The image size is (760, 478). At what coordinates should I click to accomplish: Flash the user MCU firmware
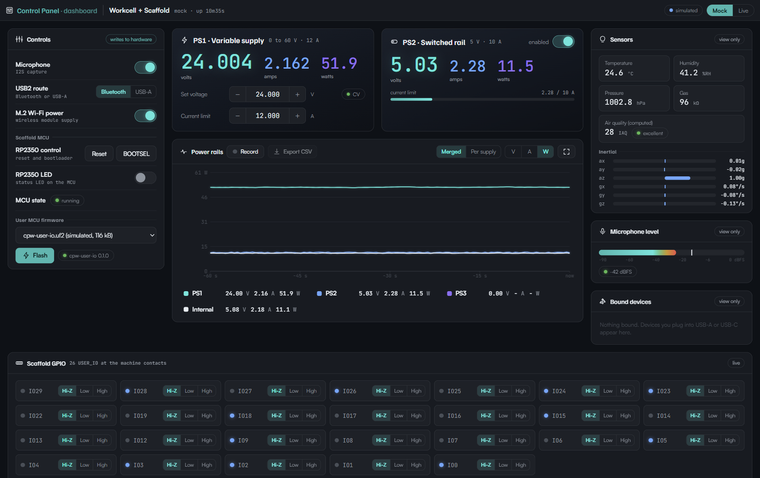click(x=35, y=255)
